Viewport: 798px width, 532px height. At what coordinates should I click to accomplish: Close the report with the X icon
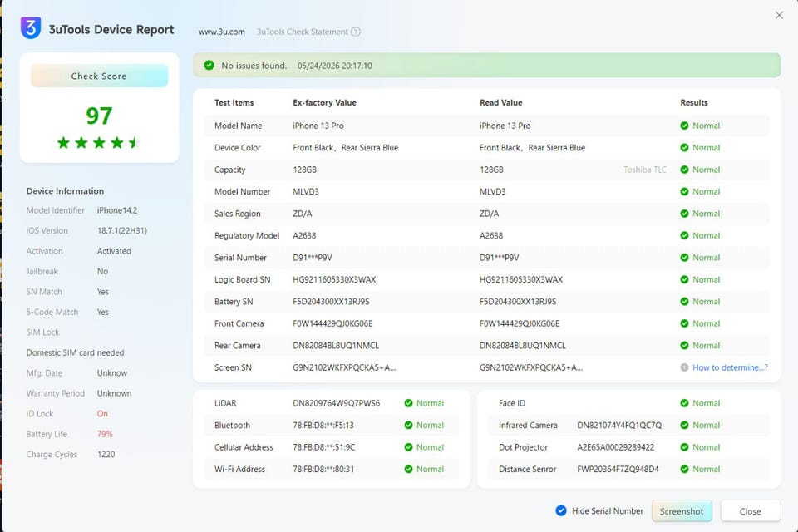click(x=779, y=15)
